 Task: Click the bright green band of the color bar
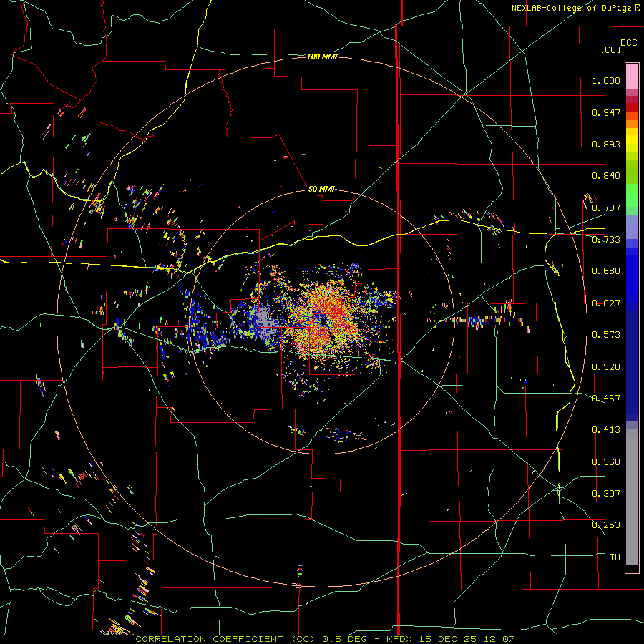(632, 195)
